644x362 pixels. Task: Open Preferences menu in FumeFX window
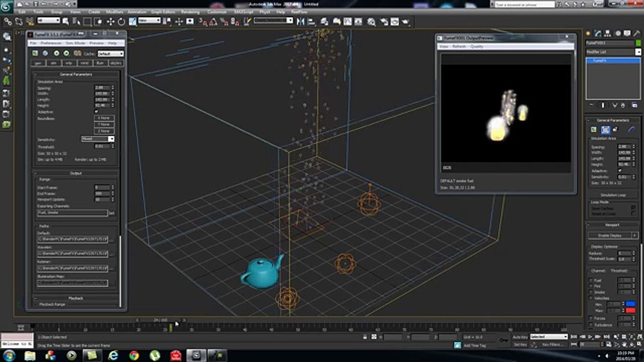[51, 43]
